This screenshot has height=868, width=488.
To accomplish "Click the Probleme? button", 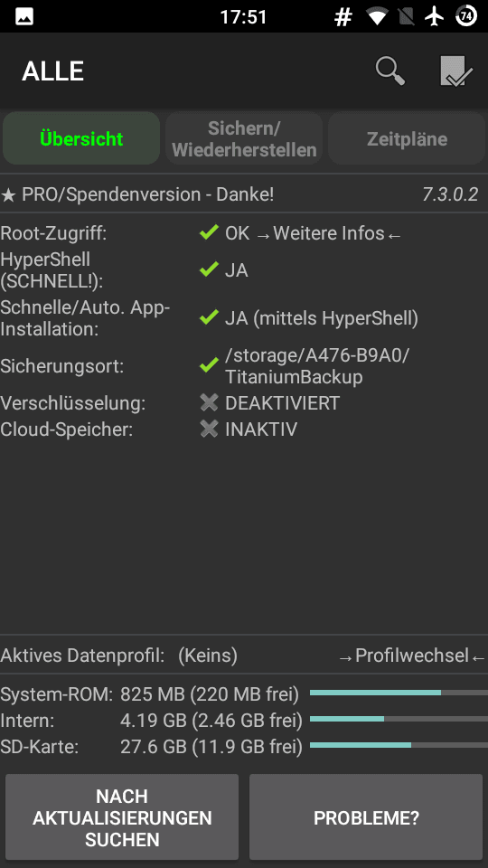I will tap(366, 817).
